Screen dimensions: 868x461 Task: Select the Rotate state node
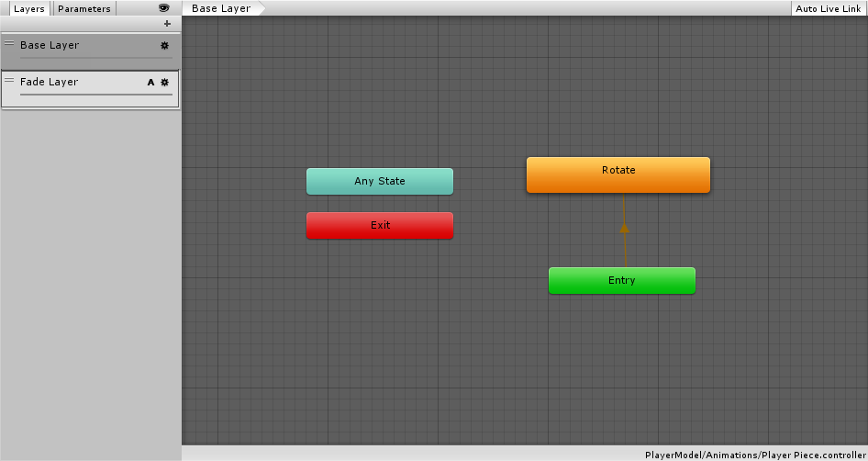tap(618, 175)
